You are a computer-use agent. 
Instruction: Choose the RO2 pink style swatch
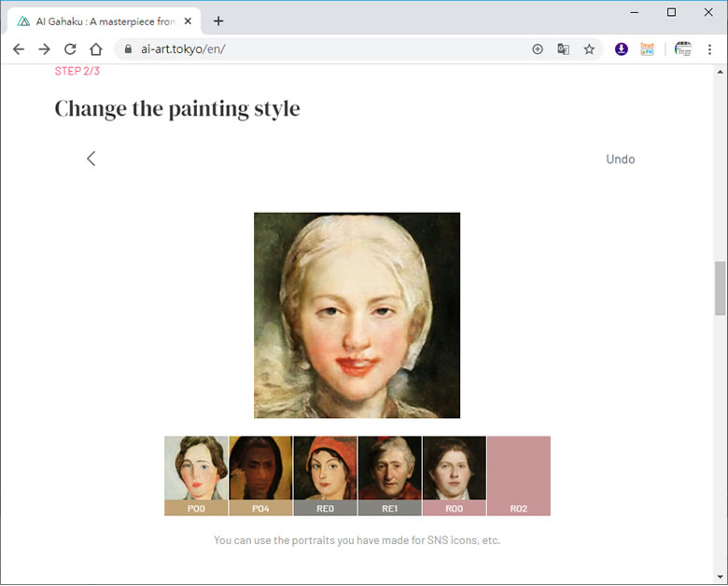coord(519,476)
